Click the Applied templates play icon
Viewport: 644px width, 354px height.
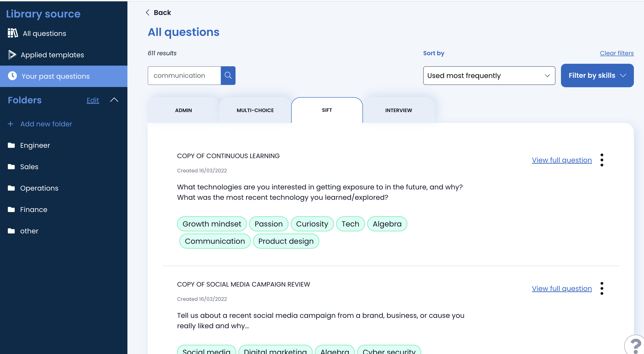click(12, 55)
